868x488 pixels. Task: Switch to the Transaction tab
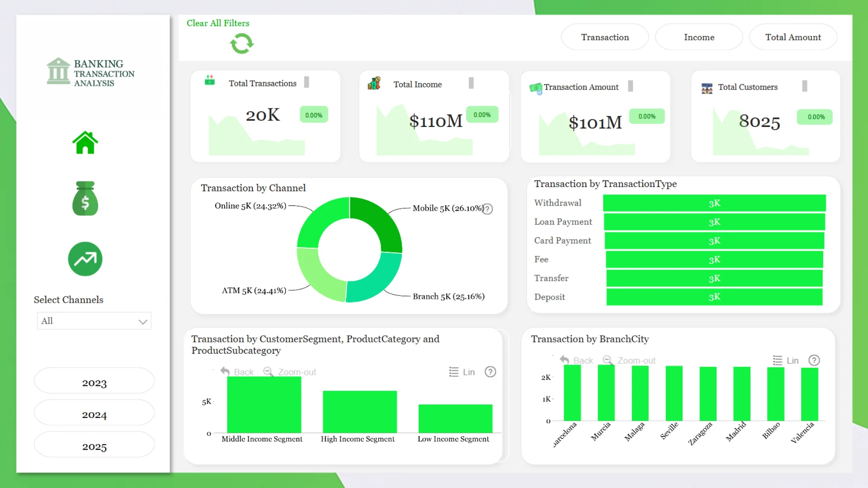605,37
